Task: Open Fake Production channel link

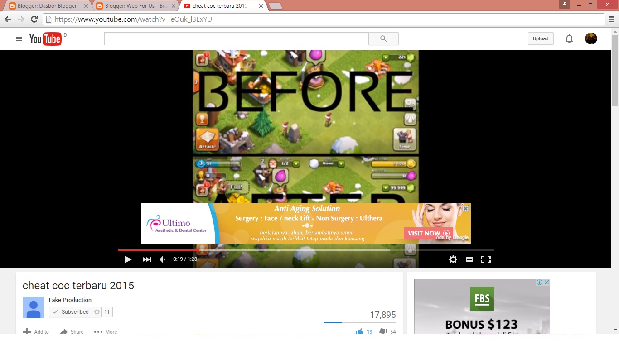Action: click(70, 300)
